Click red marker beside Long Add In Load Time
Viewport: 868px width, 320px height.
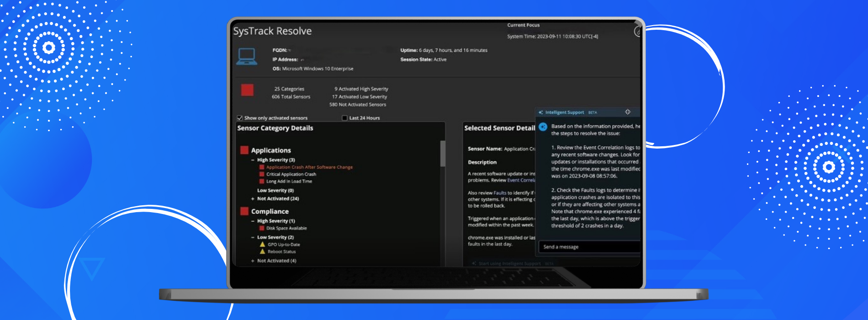tap(262, 181)
